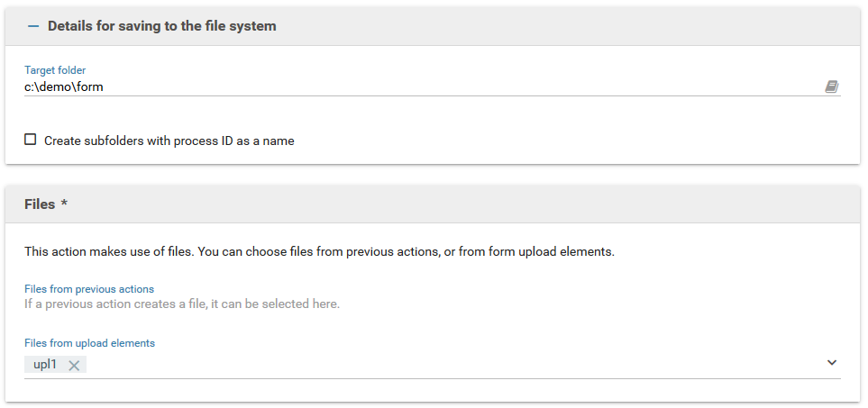This screenshot has height=408, width=868.
Task: Enable Create subfolders with process ID checkbox
Action: tap(31, 140)
